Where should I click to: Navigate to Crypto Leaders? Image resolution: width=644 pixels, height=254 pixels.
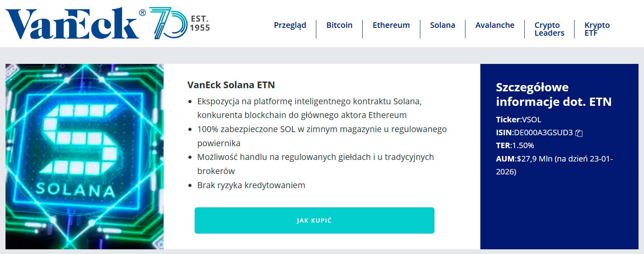coord(548,29)
